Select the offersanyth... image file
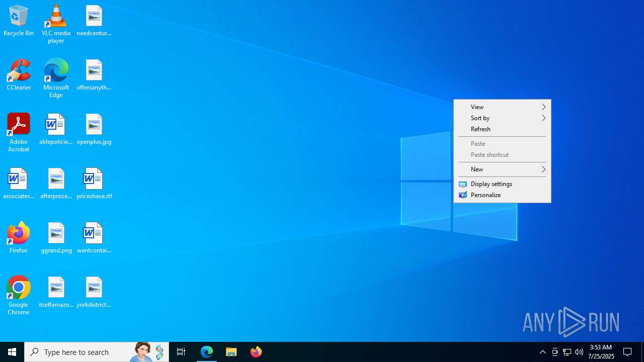 (94, 75)
